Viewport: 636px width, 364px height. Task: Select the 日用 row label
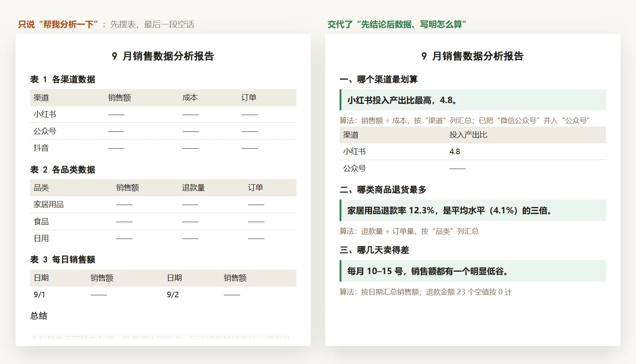coord(41,239)
